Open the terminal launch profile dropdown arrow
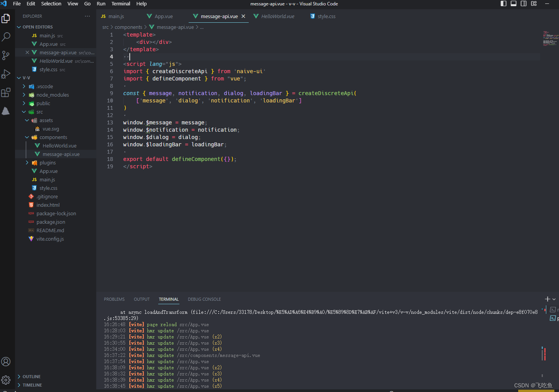 click(554, 299)
